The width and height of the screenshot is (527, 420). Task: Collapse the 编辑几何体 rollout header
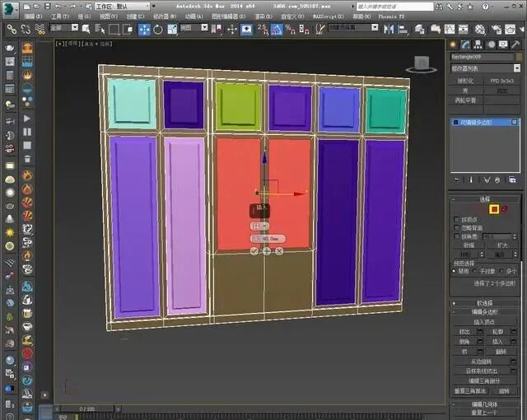(x=485, y=404)
